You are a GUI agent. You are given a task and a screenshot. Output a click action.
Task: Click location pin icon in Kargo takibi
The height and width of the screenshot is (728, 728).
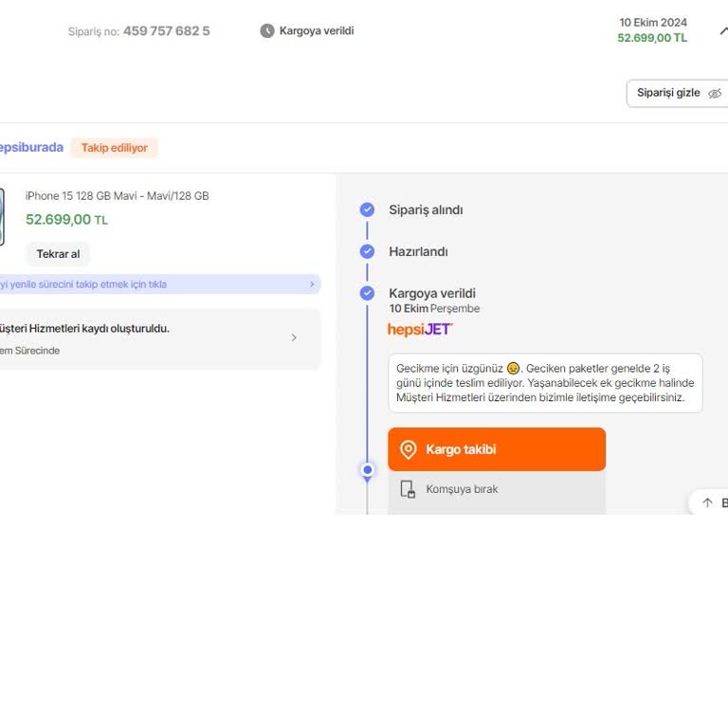409,449
